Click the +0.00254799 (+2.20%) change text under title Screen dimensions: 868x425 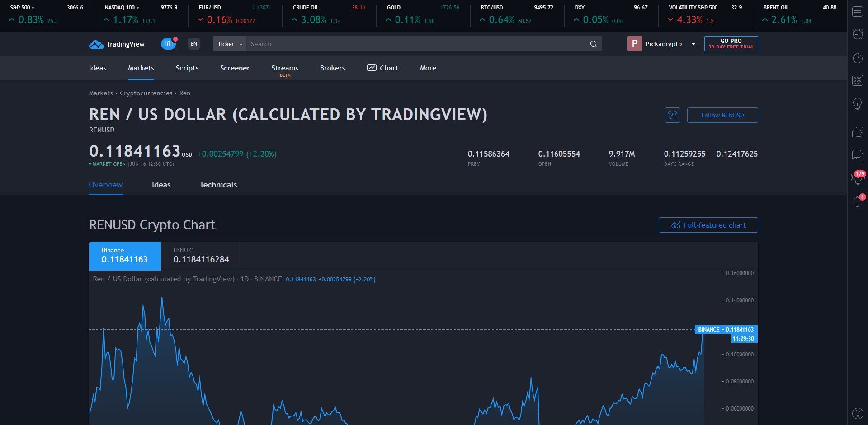[237, 154]
